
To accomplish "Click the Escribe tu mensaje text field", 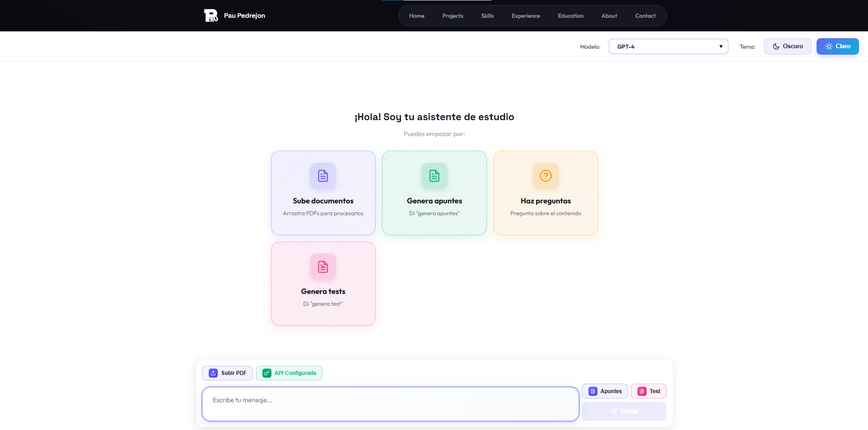I will [390, 404].
